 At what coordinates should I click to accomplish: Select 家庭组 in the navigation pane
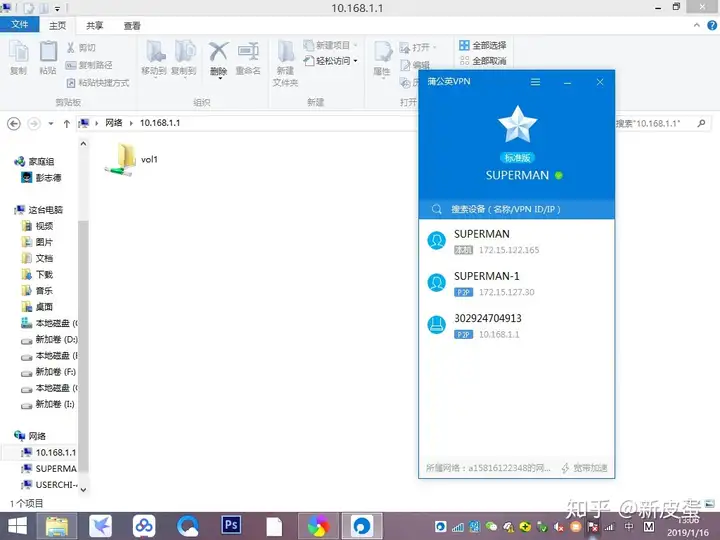point(34,161)
